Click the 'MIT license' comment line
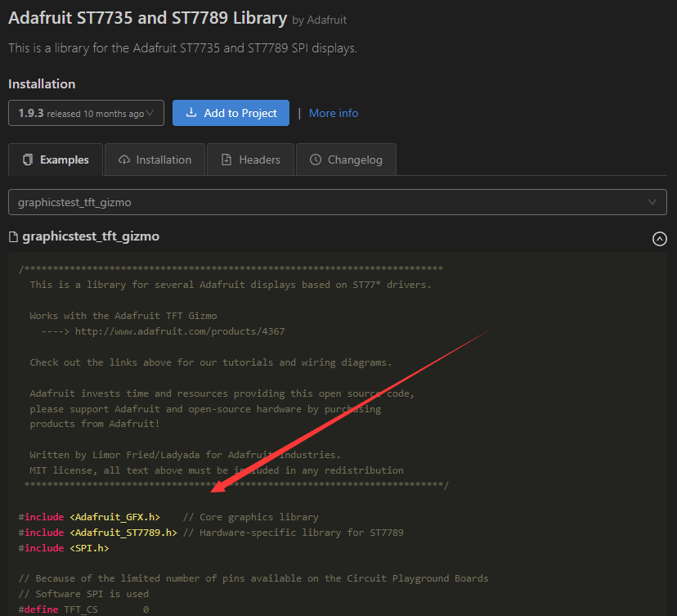 (217, 470)
